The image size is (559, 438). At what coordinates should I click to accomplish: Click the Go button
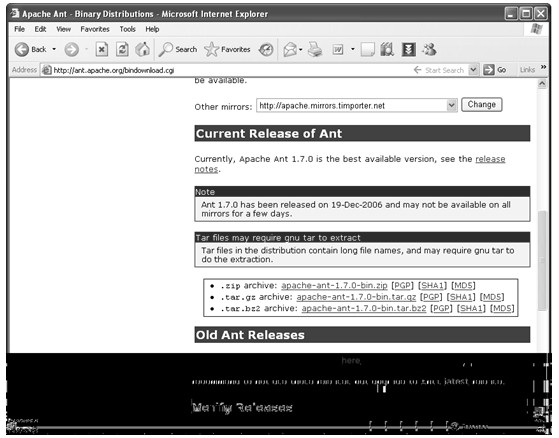(495, 70)
